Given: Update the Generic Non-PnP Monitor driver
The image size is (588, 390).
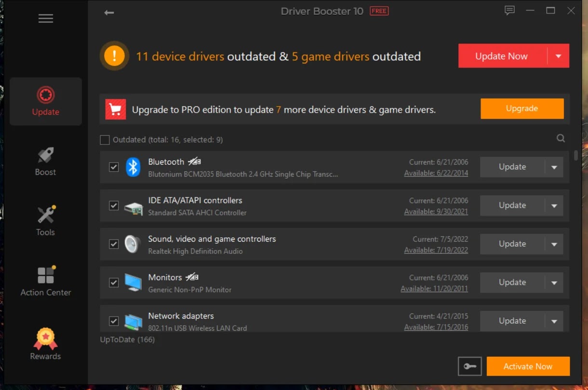Looking at the screenshot, I should (512, 283).
